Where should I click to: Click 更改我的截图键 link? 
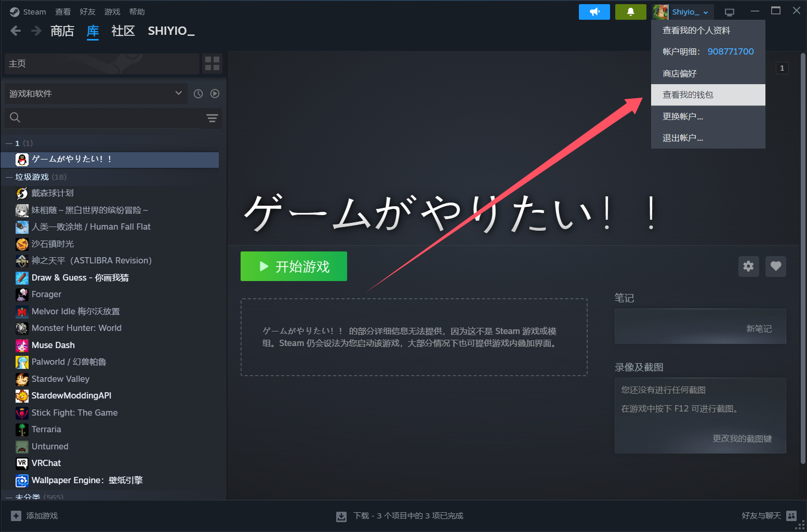coord(742,438)
